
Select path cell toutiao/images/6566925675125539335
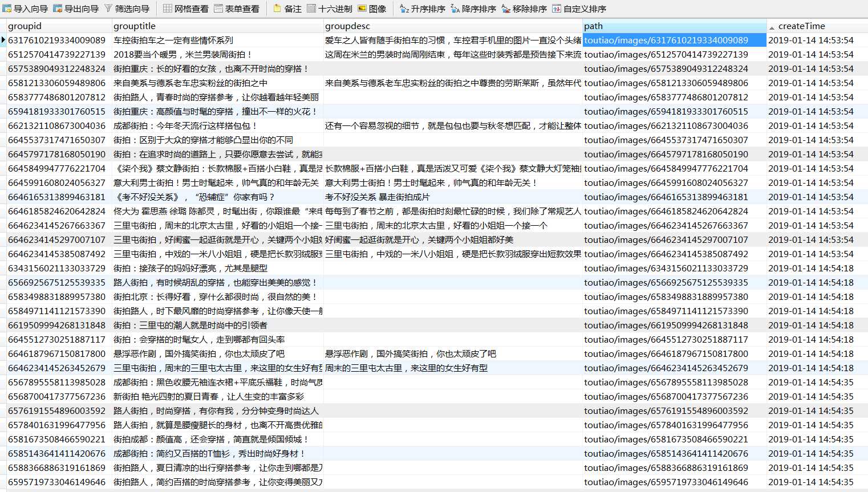pos(675,282)
